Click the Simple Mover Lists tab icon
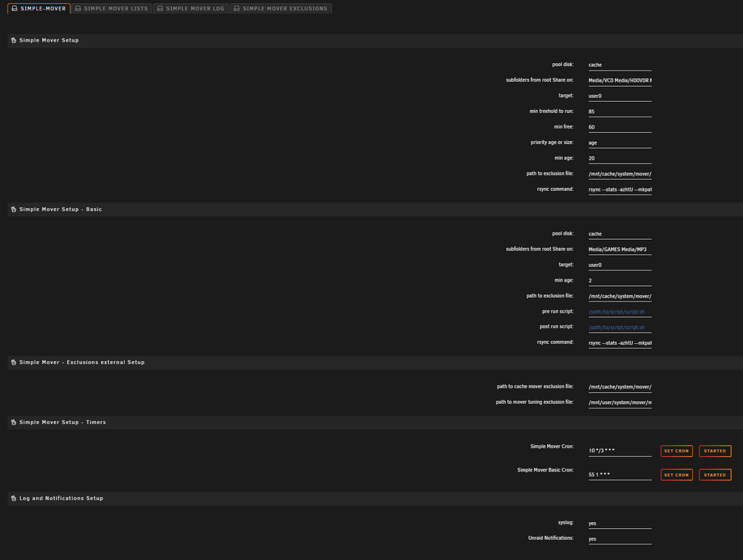 (78, 8)
